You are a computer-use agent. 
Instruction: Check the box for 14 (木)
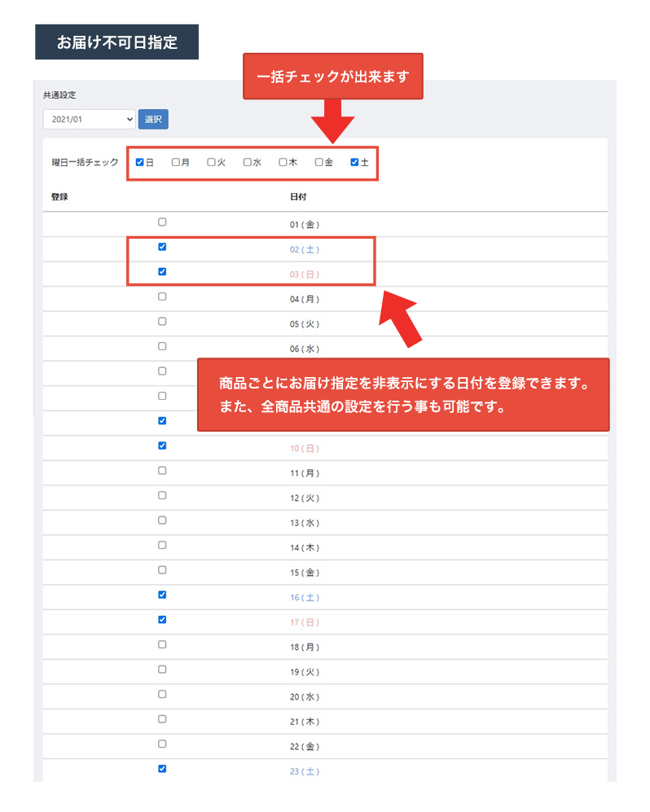tap(162, 545)
